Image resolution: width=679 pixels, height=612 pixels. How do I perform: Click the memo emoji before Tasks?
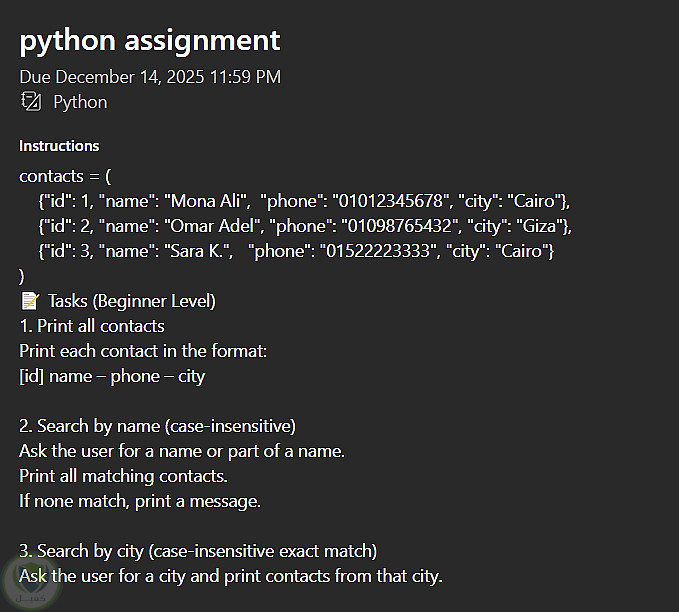[29, 301]
